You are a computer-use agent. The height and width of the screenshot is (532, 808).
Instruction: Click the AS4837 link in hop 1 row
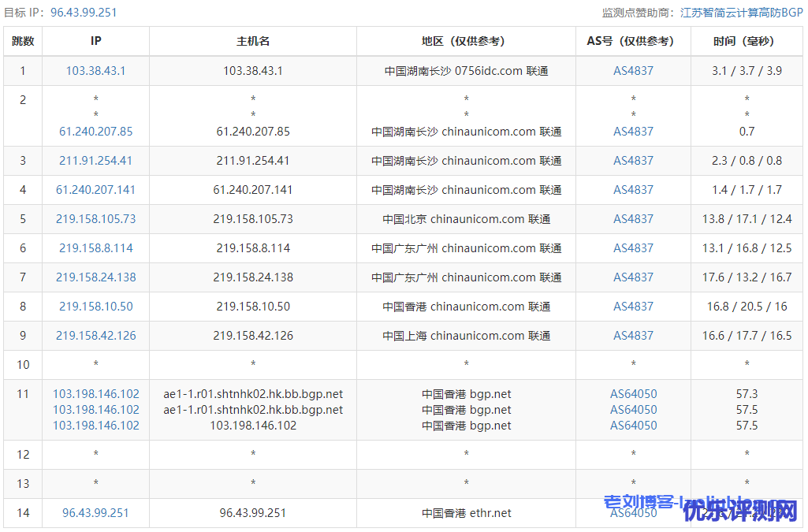point(633,71)
